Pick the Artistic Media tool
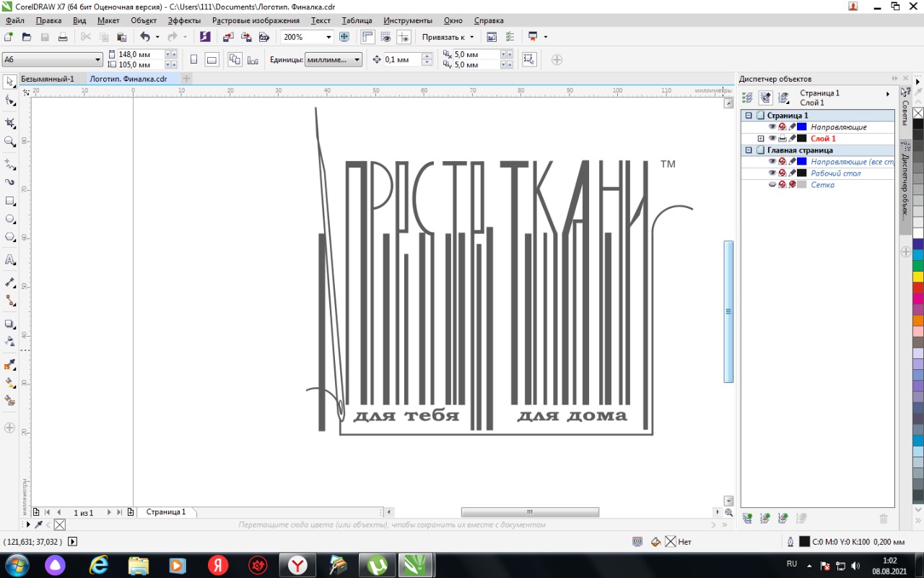 click(x=10, y=183)
